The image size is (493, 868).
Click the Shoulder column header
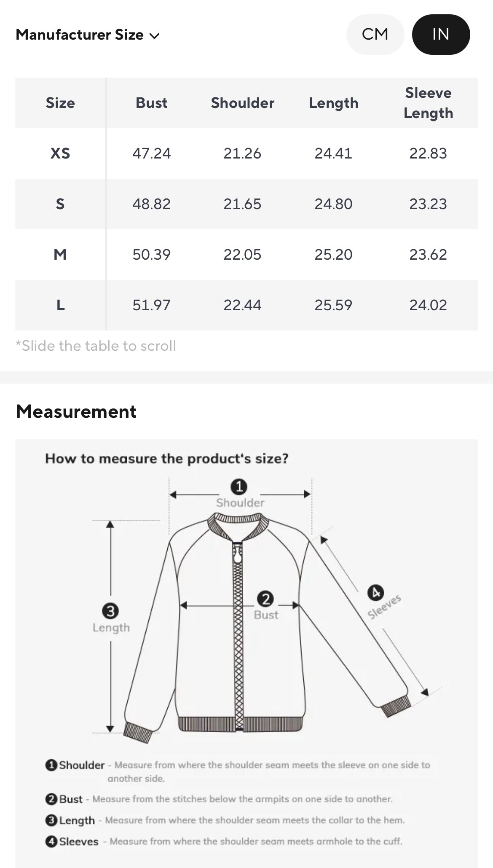click(x=242, y=103)
